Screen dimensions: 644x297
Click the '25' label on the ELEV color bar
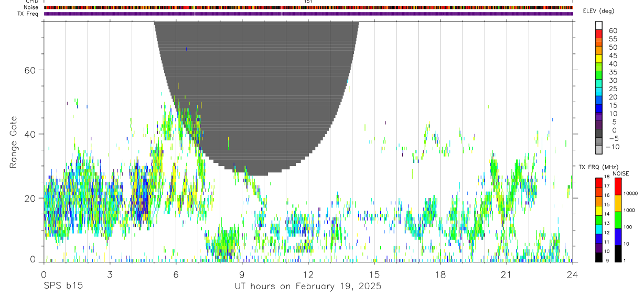pos(613,89)
